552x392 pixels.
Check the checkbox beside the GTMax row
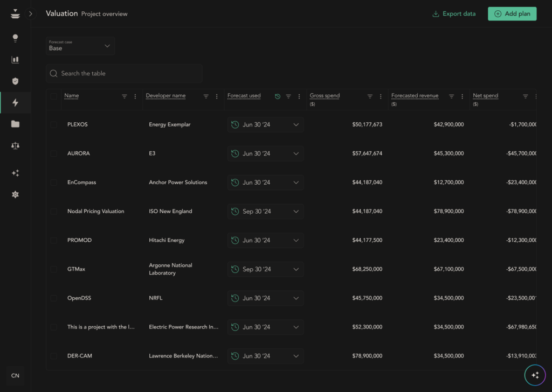point(53,269)
